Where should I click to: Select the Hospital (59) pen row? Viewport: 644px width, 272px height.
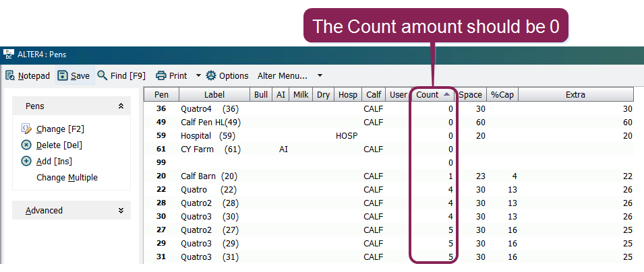pos(388,135)
